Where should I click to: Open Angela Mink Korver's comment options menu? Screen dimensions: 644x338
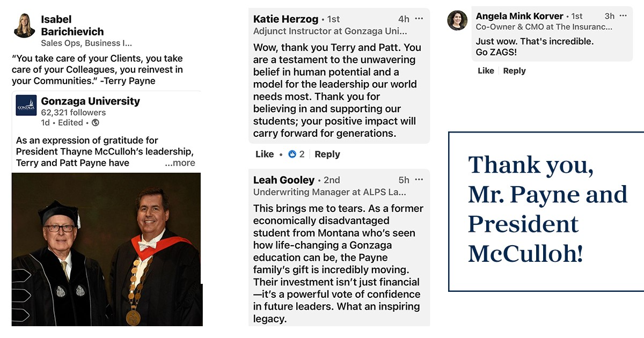point(623,16)
